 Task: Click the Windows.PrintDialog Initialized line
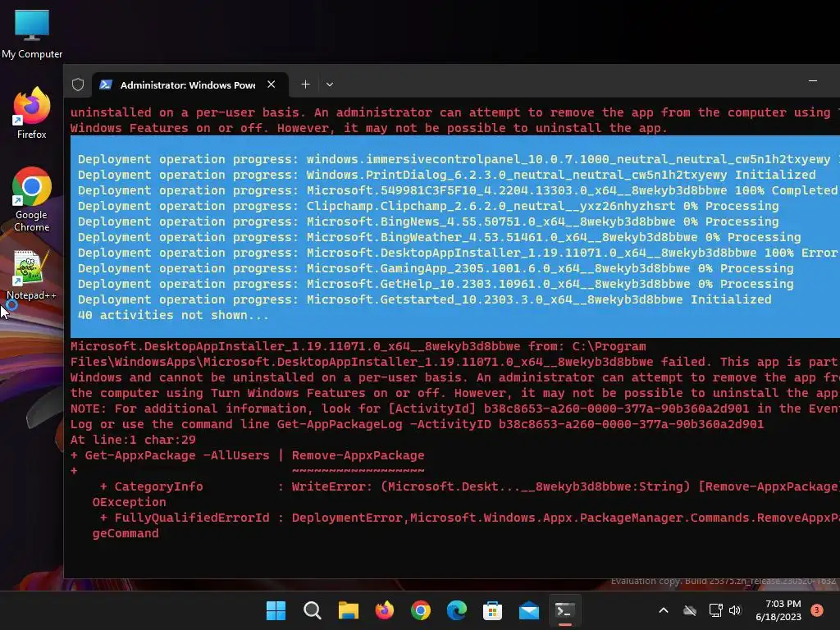click(447, 176)
